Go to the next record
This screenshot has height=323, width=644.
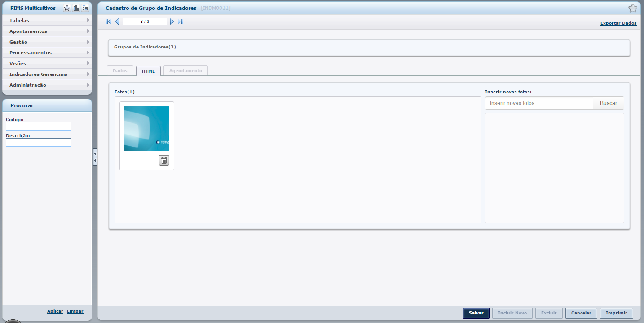[x=172, y=22]
